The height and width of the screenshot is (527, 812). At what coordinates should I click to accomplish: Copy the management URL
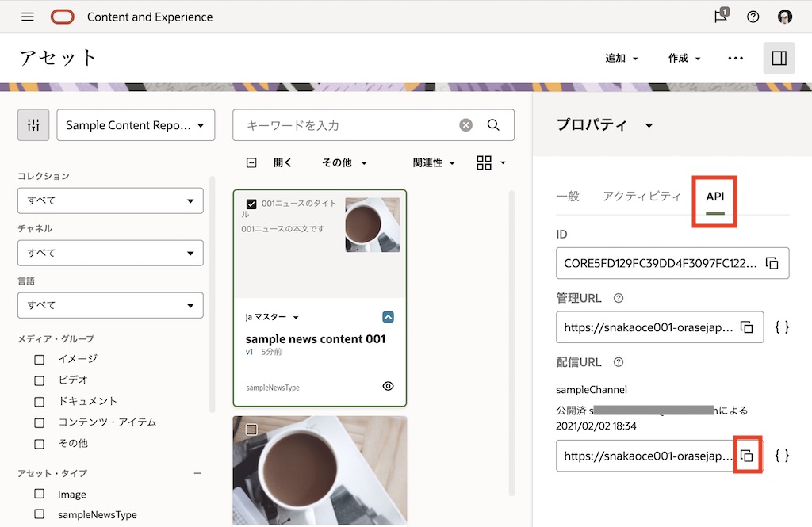pos(746,327)
